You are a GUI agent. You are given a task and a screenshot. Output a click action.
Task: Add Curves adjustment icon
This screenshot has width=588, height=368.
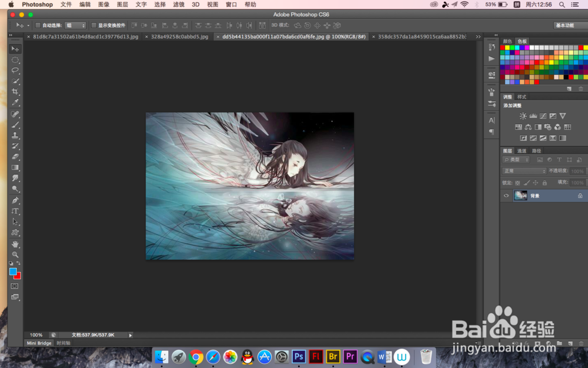pos(543,116)
